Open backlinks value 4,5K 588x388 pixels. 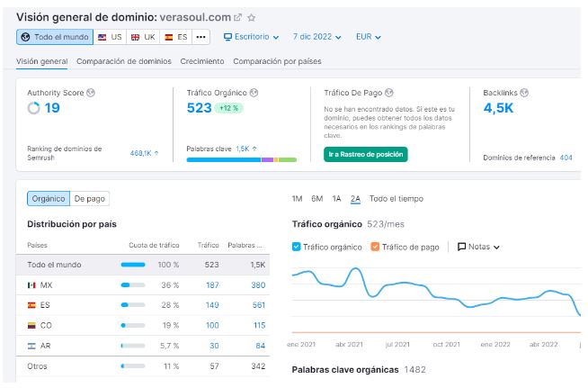tap(498, 108)
